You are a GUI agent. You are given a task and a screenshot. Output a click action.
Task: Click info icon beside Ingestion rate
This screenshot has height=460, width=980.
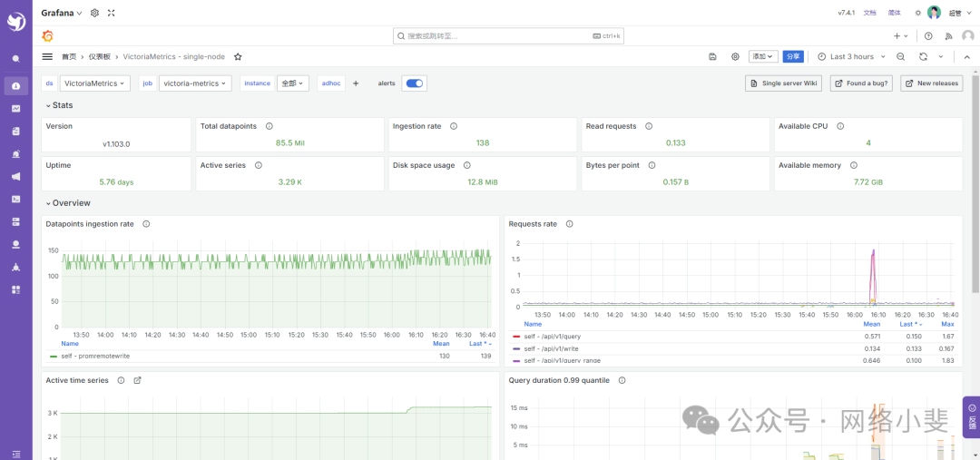[454, 126]
